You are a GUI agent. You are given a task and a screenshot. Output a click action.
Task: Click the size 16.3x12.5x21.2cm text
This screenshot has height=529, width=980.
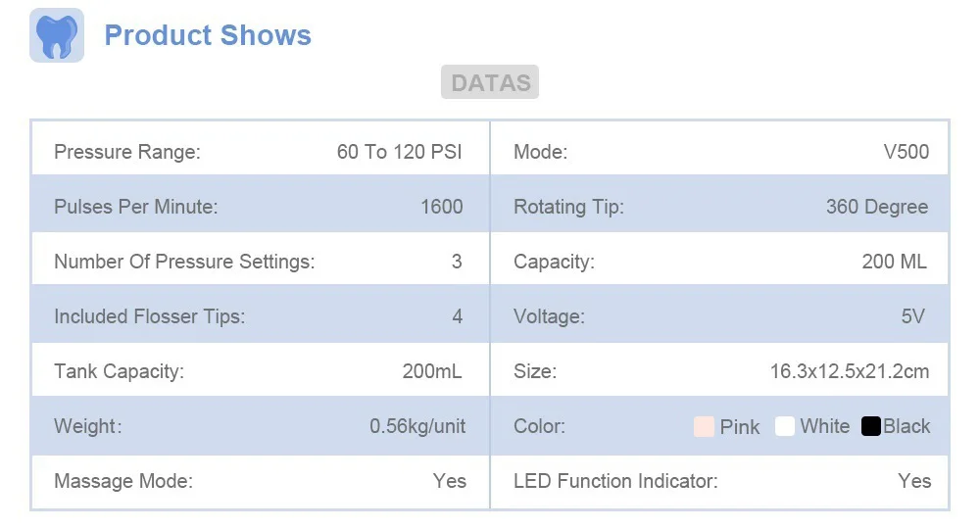(850, 371)
